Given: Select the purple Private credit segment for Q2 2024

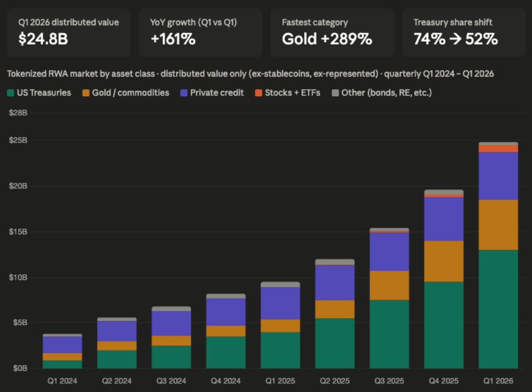Looking at the screenshot, I should tap(117, 331).
